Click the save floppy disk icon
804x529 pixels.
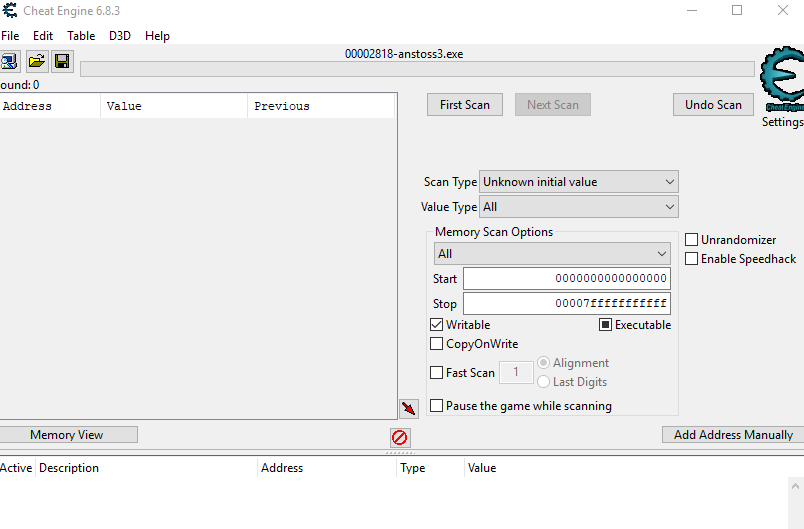(x=62, y=62)
